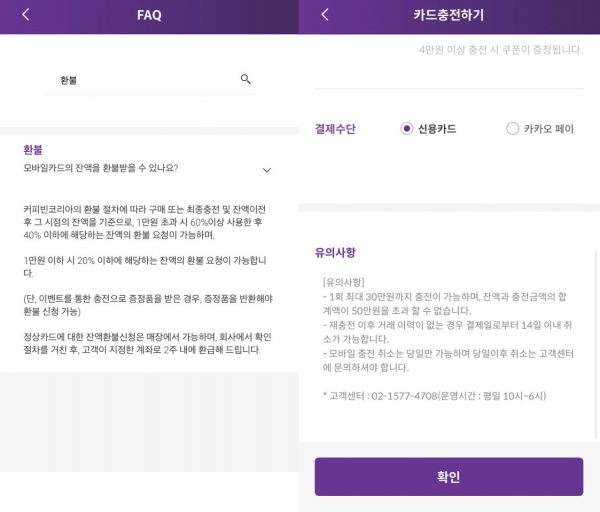Click the FAQ header title

click(x=149, y=15)
